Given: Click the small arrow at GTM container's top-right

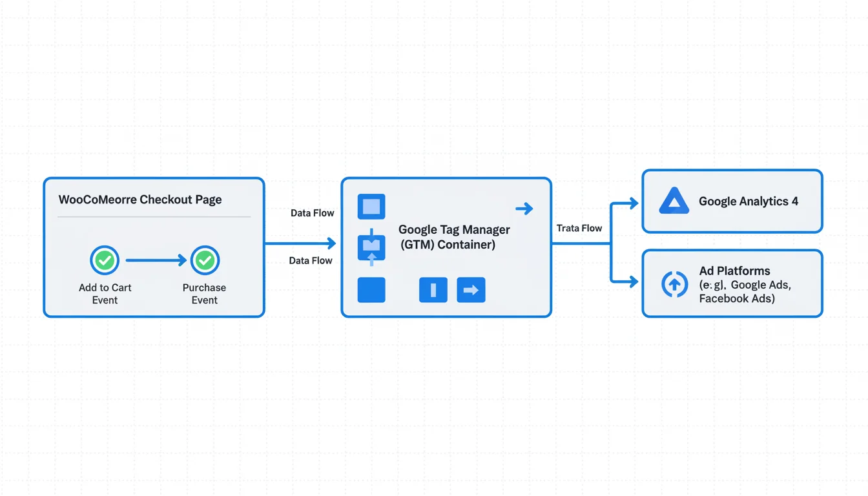Looking at the screenshot, I should pyautogui.click(x=524, y=209).
